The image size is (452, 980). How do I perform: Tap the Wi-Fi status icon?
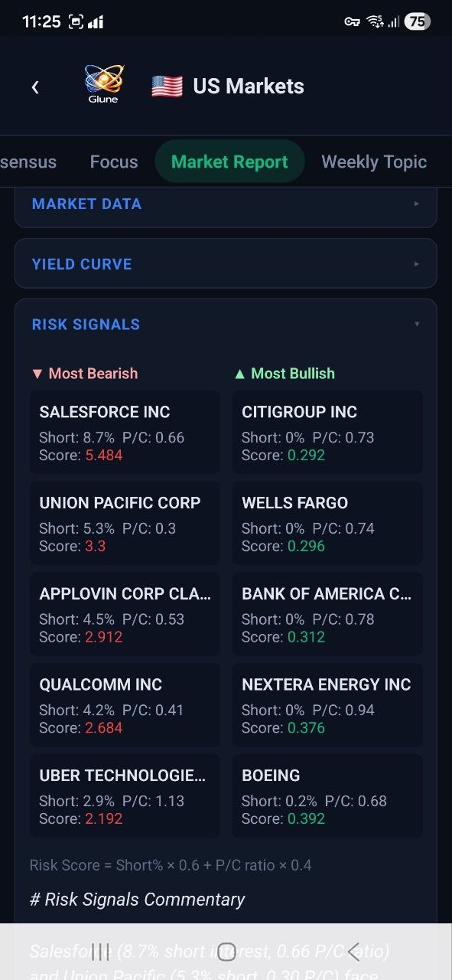375,21
